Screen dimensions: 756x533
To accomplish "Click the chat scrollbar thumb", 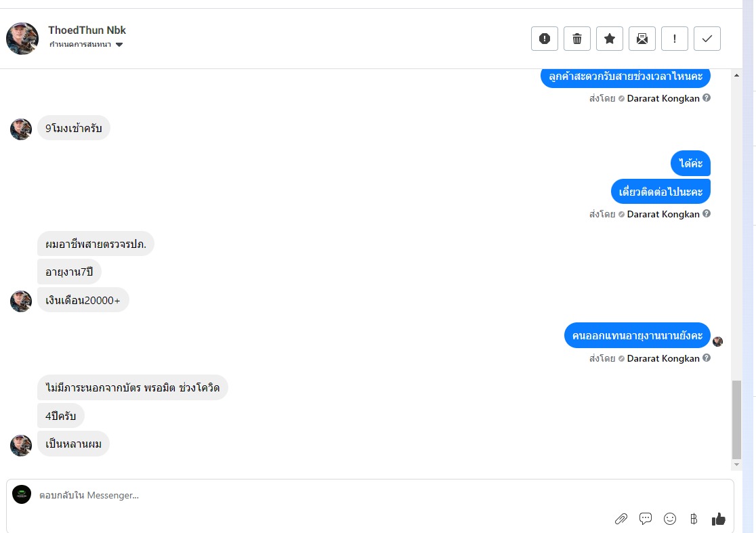I will (736, 420).
